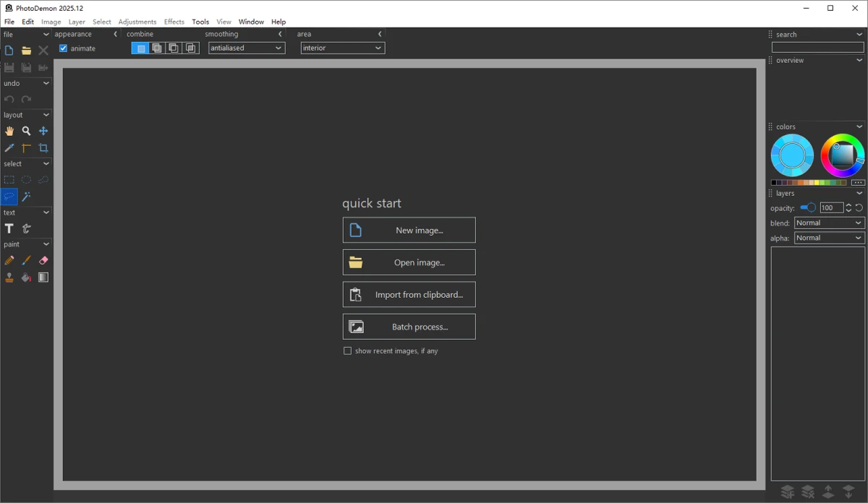Click the Batch process... button

tap(409, 327)
